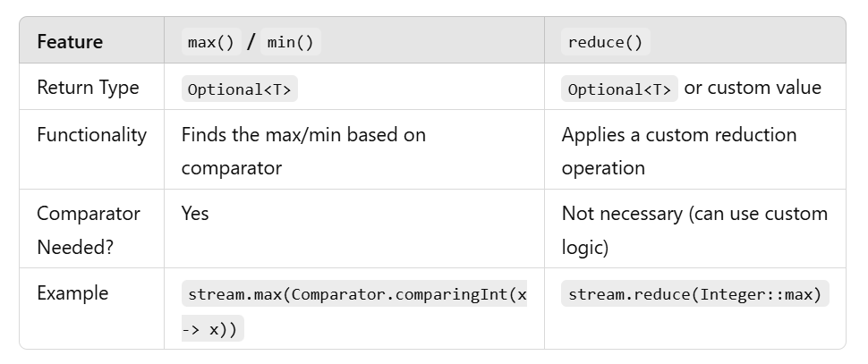Image resolution: width=868 pixels, height=364 pixels.
Task: Click 'Finds the max/min based on' text
Action: coord(303,135)
